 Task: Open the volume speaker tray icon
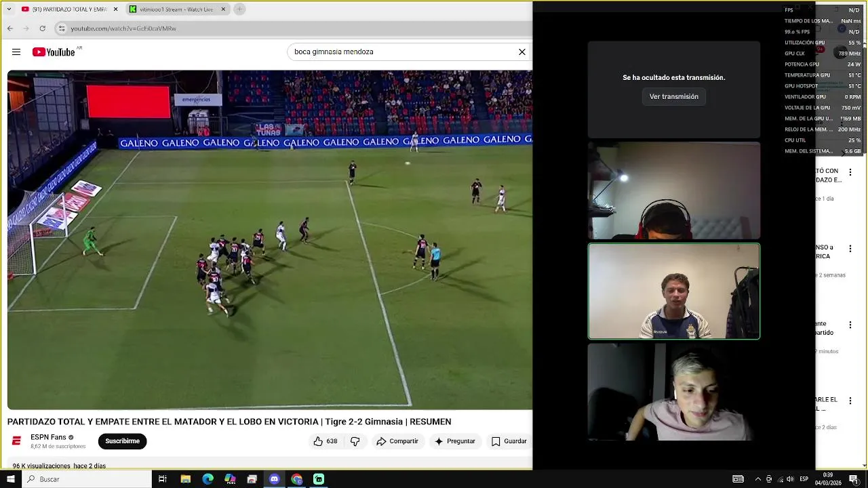coord(791,479)
